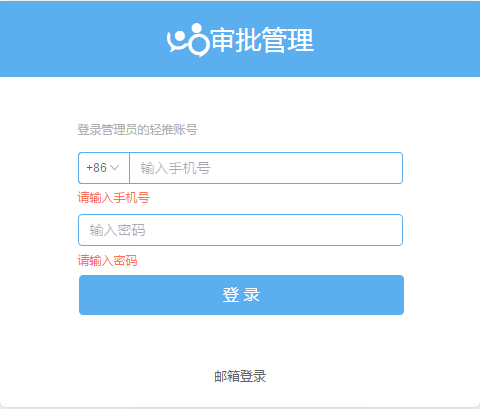The image size is (480, 409).
Task: Click the 登录 login button
Action: [x=241, y=295]
